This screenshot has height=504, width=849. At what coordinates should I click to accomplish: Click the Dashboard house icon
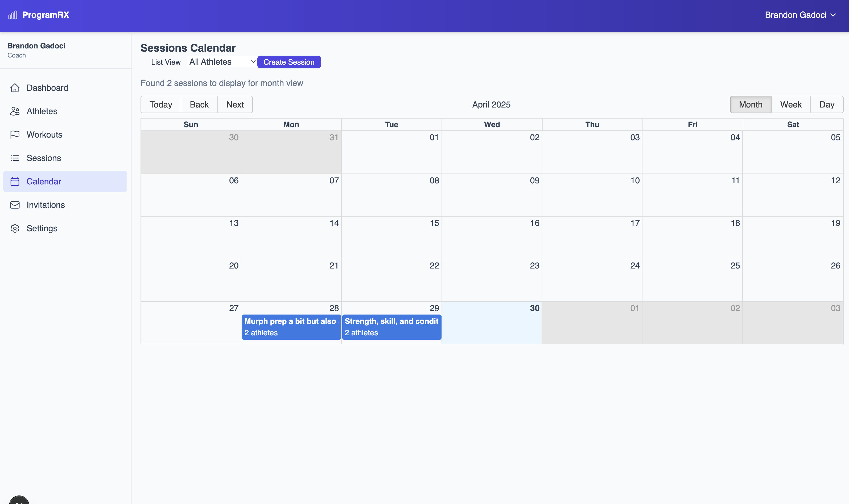(x=15, y=88)
